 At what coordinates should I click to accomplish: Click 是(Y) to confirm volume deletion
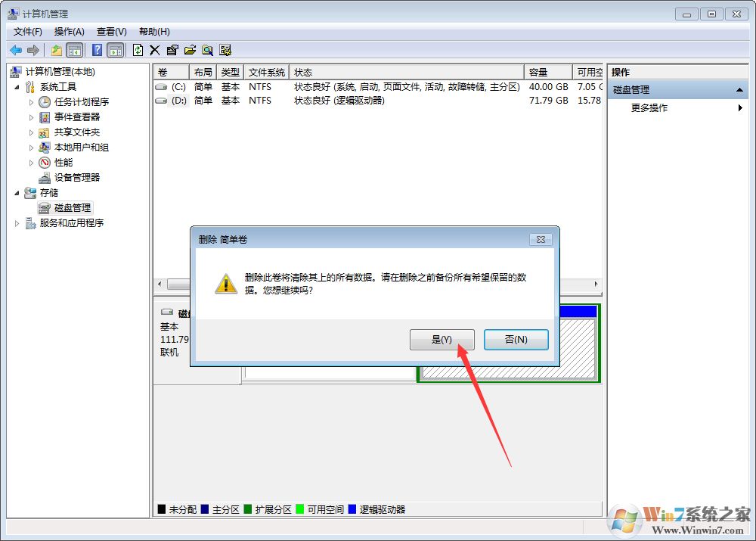[x=442, y=340]
